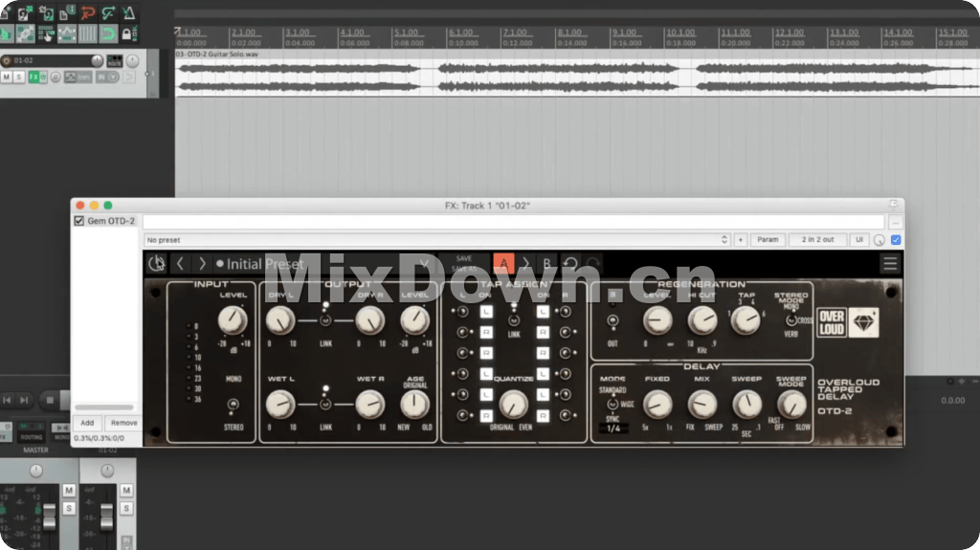Open the No preset dropdown
Image resolution: width=980 pixels, height=550 pixels.
pyautogui.click(x=436, y=240)
